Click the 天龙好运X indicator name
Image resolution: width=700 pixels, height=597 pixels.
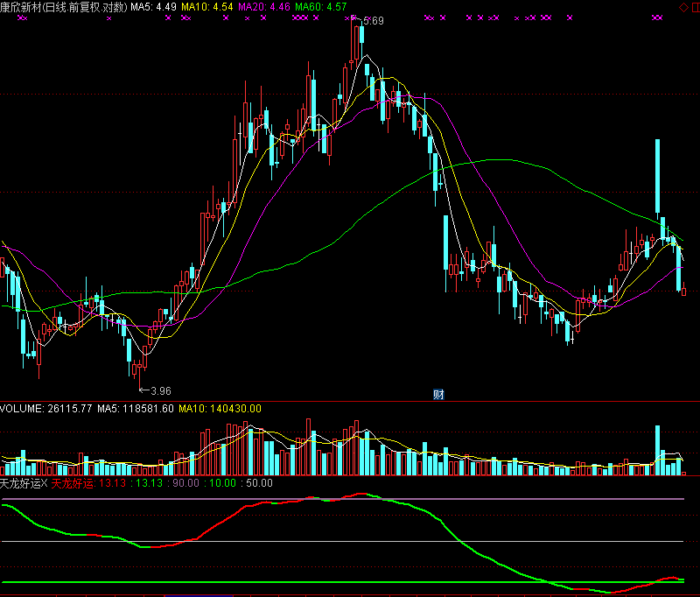(24, 483)
